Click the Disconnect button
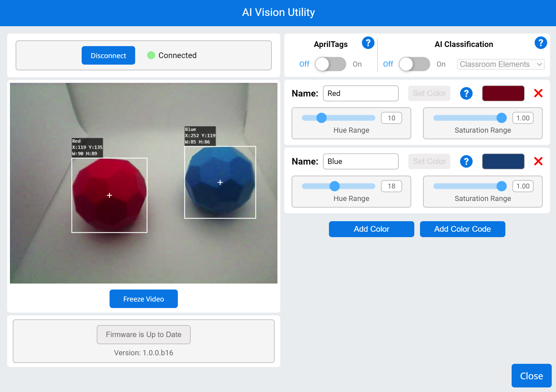The height and width of the screenshot is (392, 556). (x=108, y=55)
